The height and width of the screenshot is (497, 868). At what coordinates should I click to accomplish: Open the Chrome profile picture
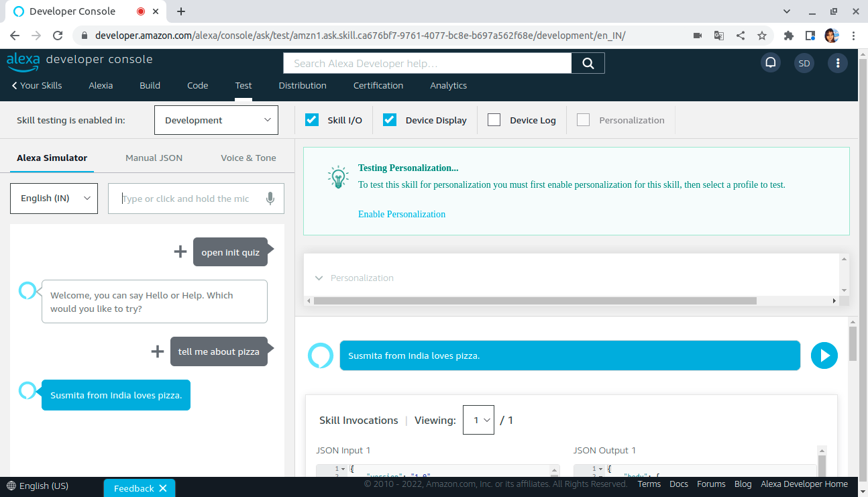point(832,36)
